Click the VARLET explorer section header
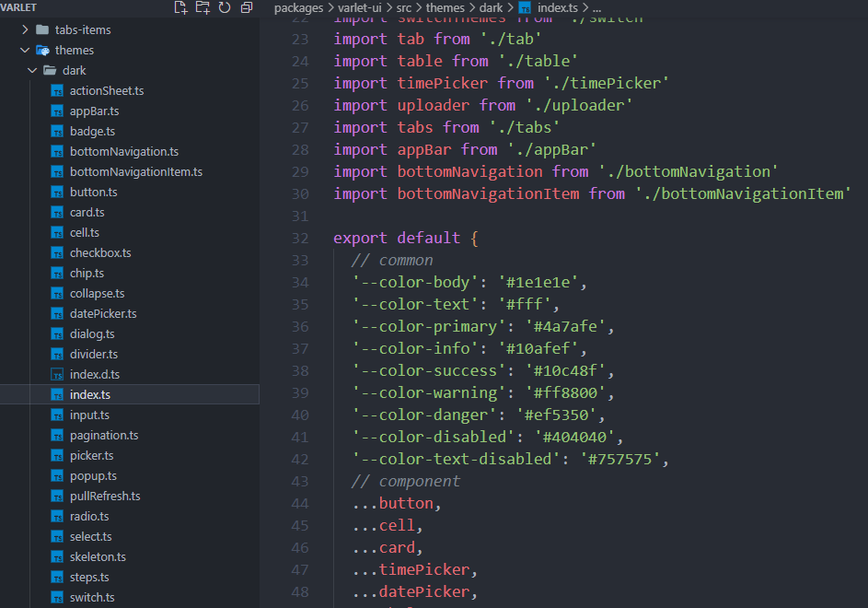 [x=18, y=7]
